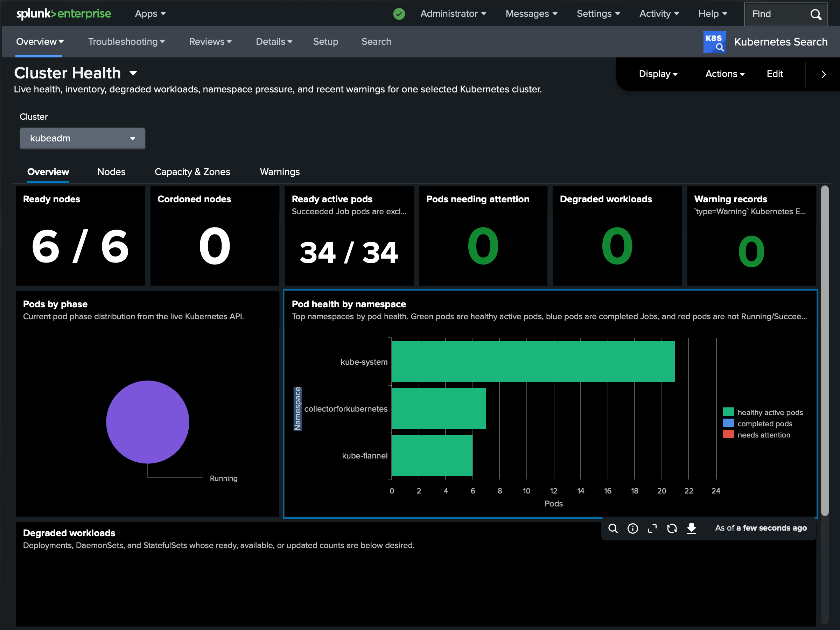Open panel search magnifier icon

[x=613, y=528]
